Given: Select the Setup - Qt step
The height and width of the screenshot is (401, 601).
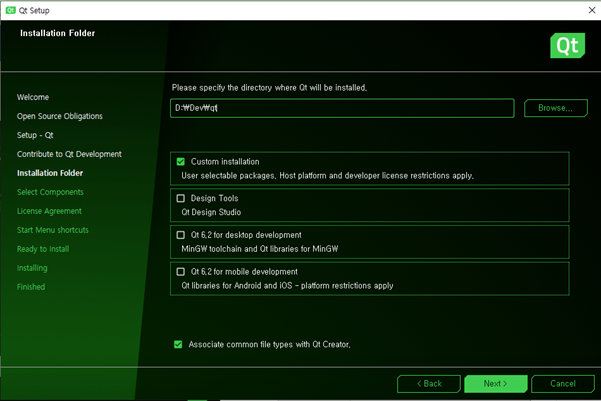Looking at the screenshot, I should pos(35,135).
